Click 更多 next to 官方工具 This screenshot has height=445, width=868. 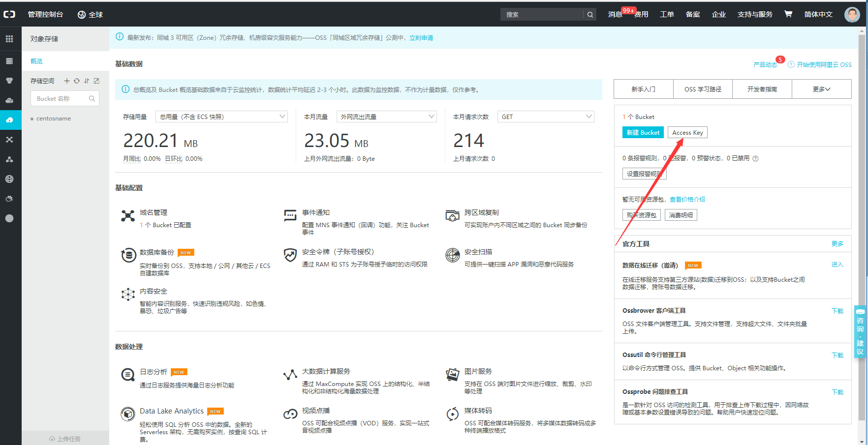[x=837, y=244]
